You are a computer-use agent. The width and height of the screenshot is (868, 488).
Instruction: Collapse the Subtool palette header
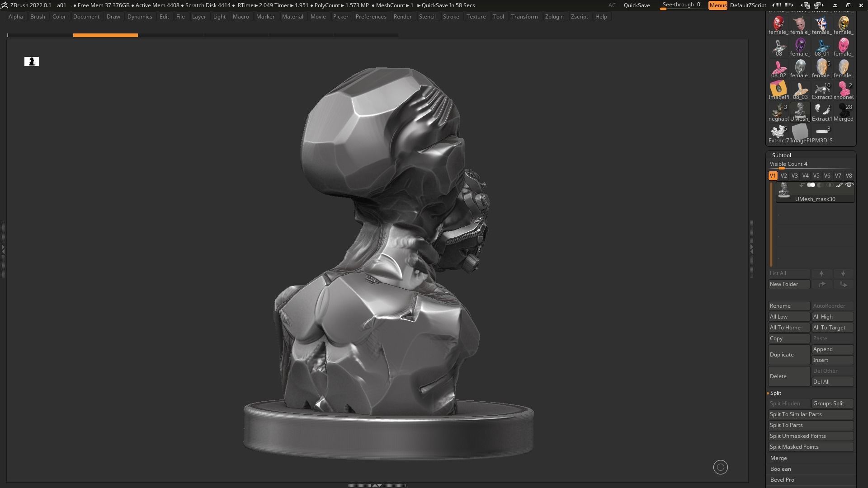pos(781,155)
